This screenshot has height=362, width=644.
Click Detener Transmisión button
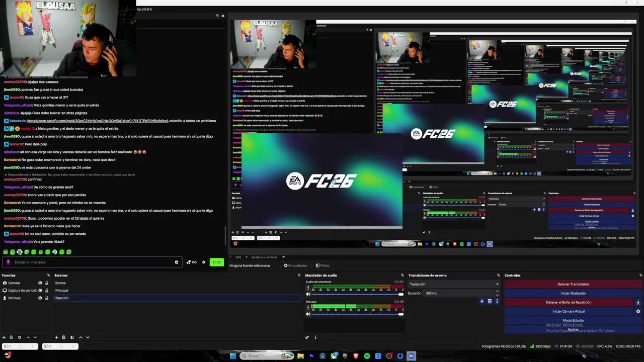point(573,284)
